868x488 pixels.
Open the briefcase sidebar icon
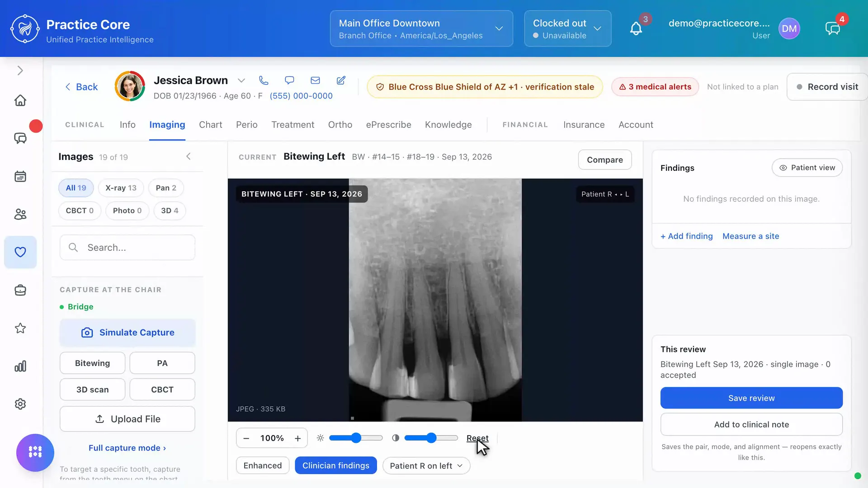point(20,290)
